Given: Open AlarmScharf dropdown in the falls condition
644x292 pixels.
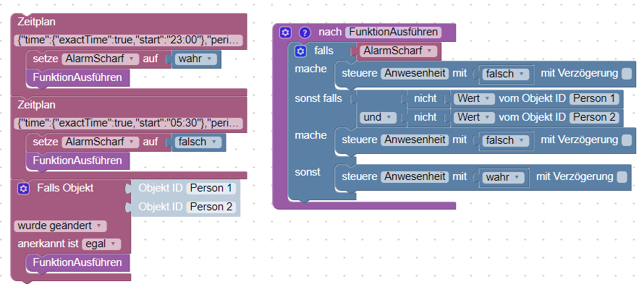Looking at the screenshot, I should (x=399, y=51).
